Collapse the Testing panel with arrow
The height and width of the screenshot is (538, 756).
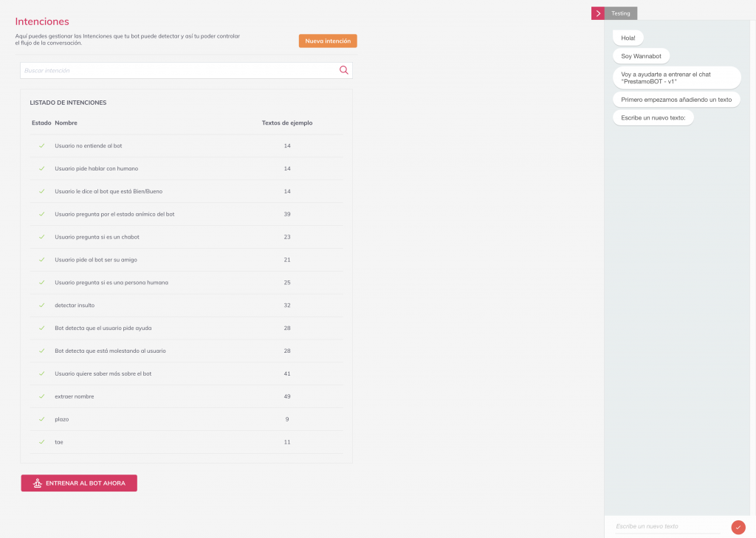click(x=598, y=13)
